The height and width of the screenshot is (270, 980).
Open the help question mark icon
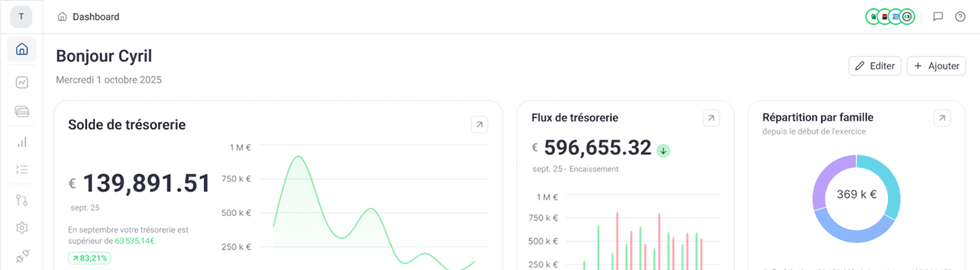960,17
